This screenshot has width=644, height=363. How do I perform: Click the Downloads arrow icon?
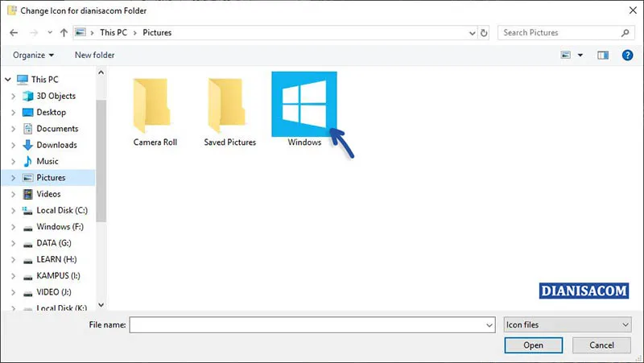[27, 145]
